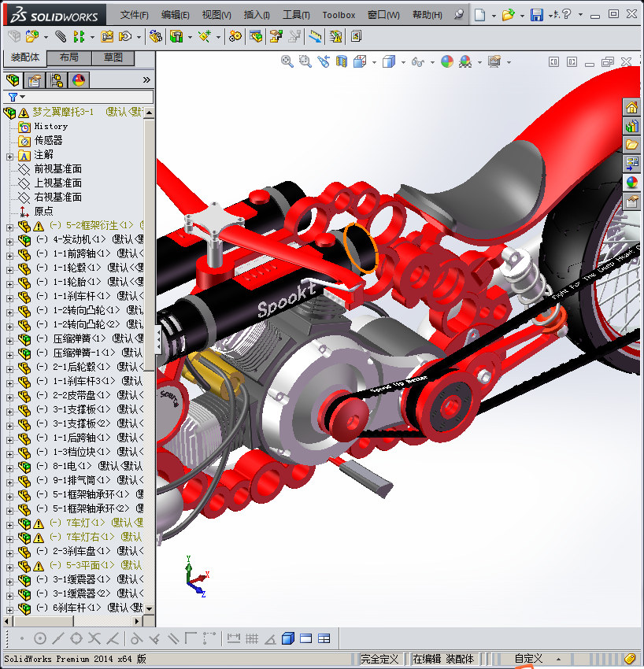Open the DisplayManager color sphere tab
644x669 pixels.
click(x=79, y=80)
